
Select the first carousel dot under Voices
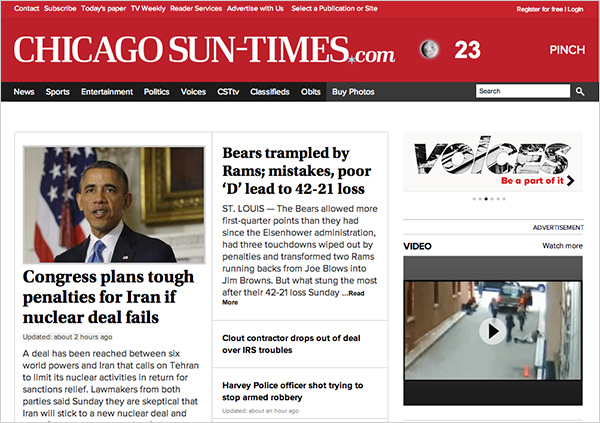point(474,199)
